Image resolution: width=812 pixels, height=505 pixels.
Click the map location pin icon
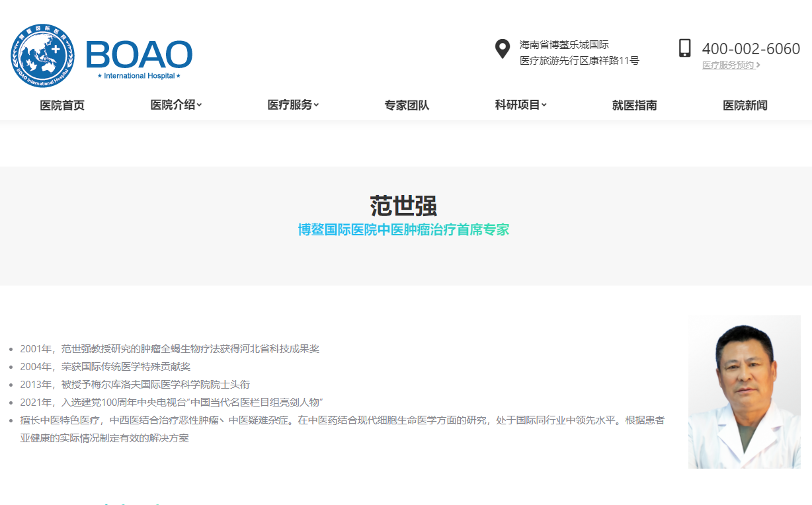pos(503,49)
